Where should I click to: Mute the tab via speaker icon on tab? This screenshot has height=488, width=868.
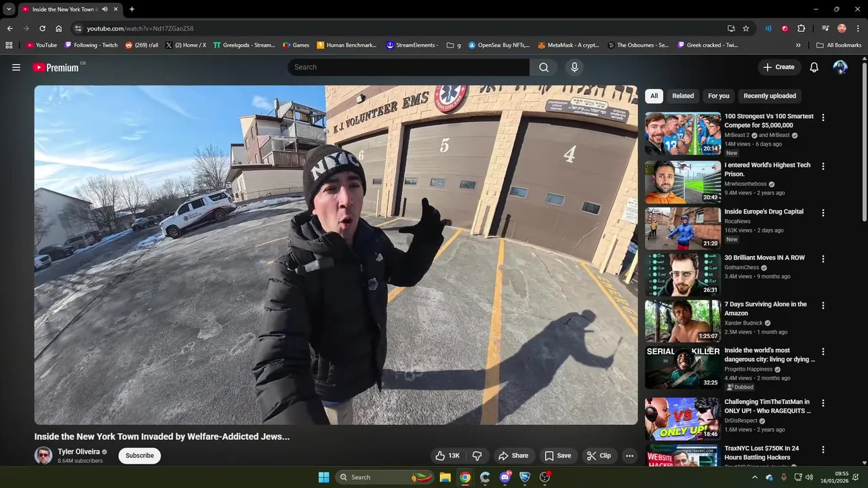[105, 9]
